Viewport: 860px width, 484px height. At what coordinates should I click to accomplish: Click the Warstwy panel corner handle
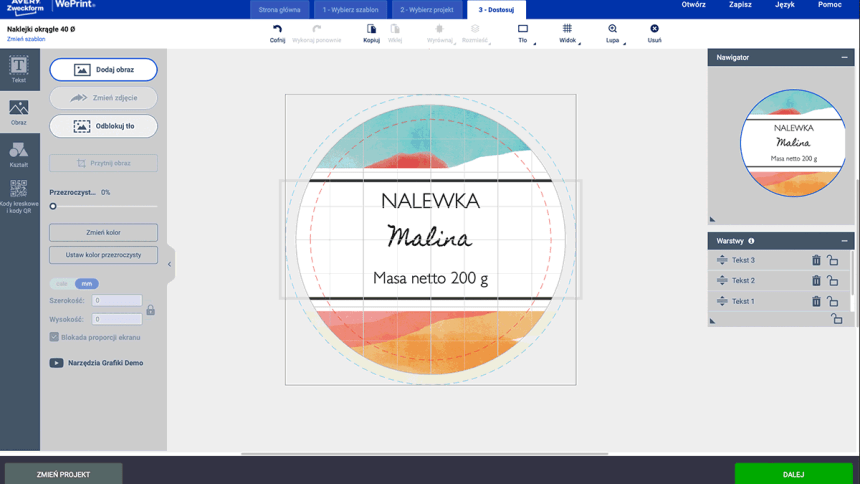tap(712, 321)
